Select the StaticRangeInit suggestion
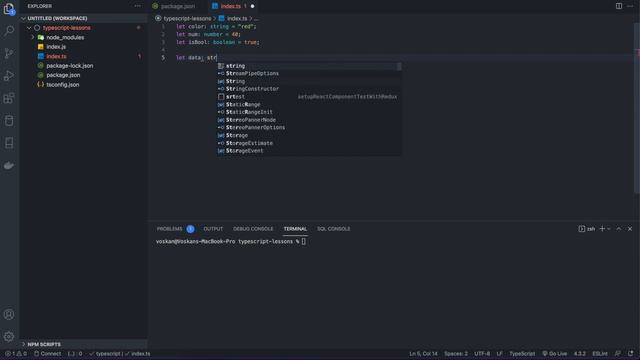Image resolution: width=640 pixels, height=360 pixels. point(309,112)
